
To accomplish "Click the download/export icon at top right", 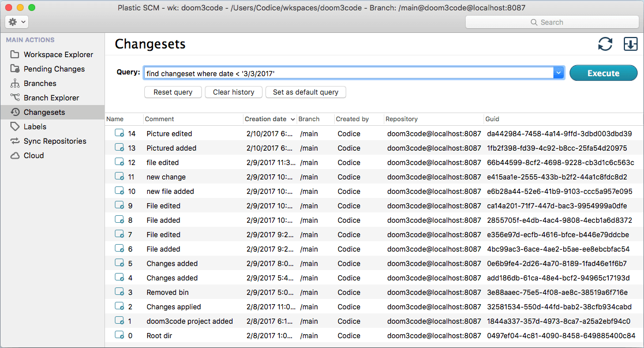I will tap(631, 43).
